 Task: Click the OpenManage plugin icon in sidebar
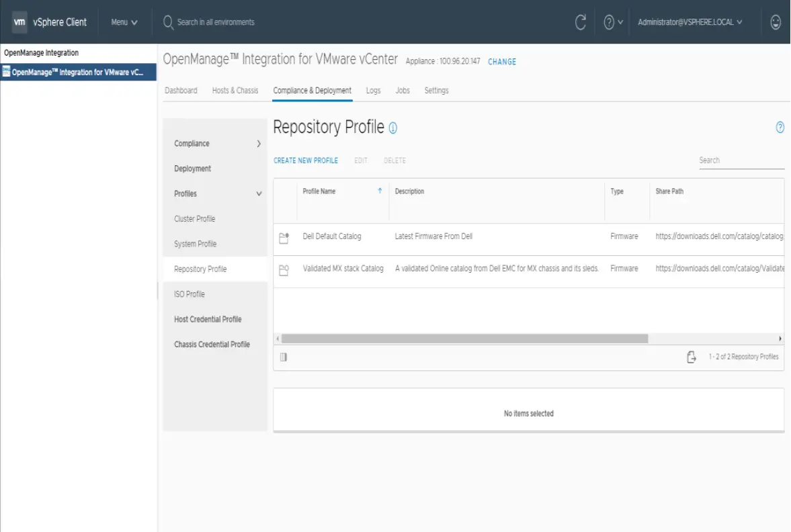click(x=6, y=72)
